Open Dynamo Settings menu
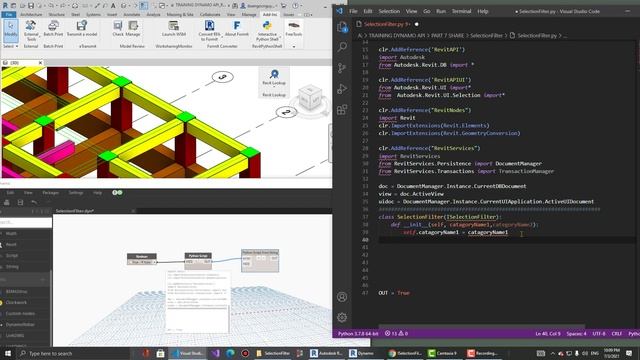Viewport: 640px width, 360px height. pos(76,193)
